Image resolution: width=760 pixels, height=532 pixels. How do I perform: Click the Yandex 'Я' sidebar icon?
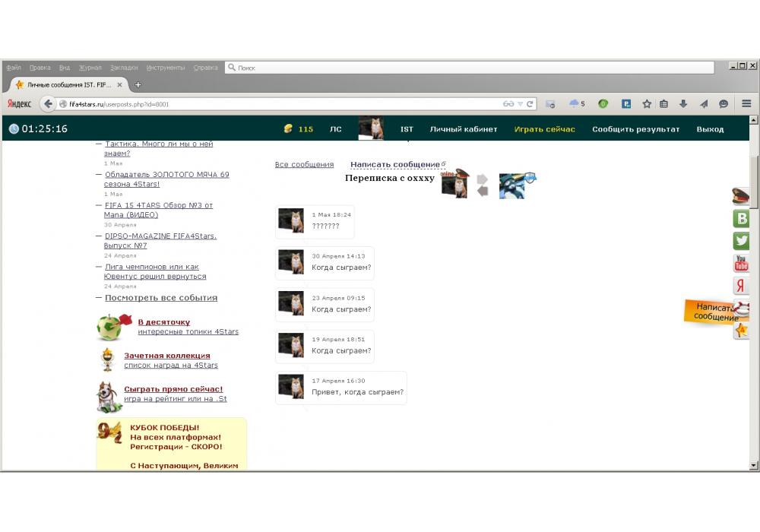(741, 286)
